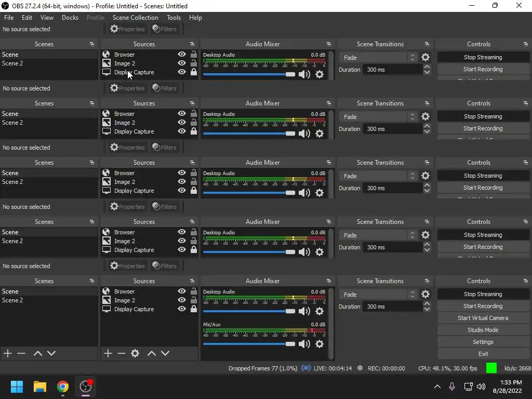Remove scene using the Scenes minus icon
532x399 pixels.
pos(21,353)
